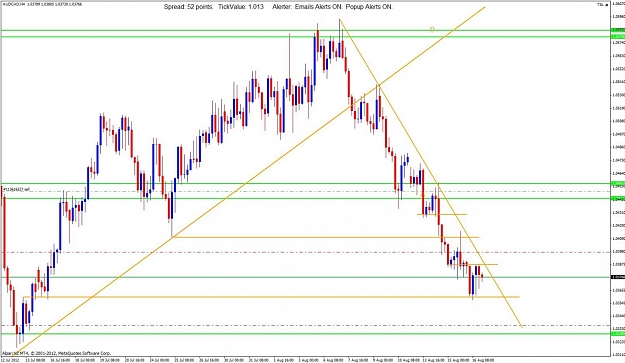Click the sell order label beside the dashed line
Image resolution: width=625 pixels, height=363 pixels.
coord(17,189)
